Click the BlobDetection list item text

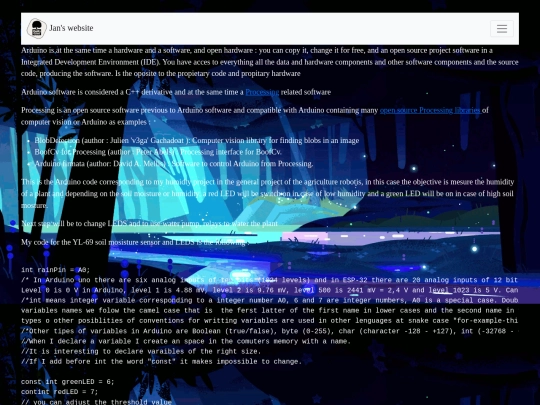click(197, 141)
